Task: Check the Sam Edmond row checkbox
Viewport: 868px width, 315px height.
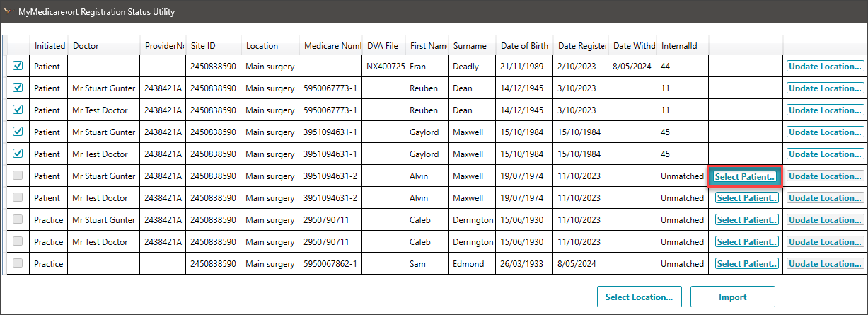Action: [18, 263]
